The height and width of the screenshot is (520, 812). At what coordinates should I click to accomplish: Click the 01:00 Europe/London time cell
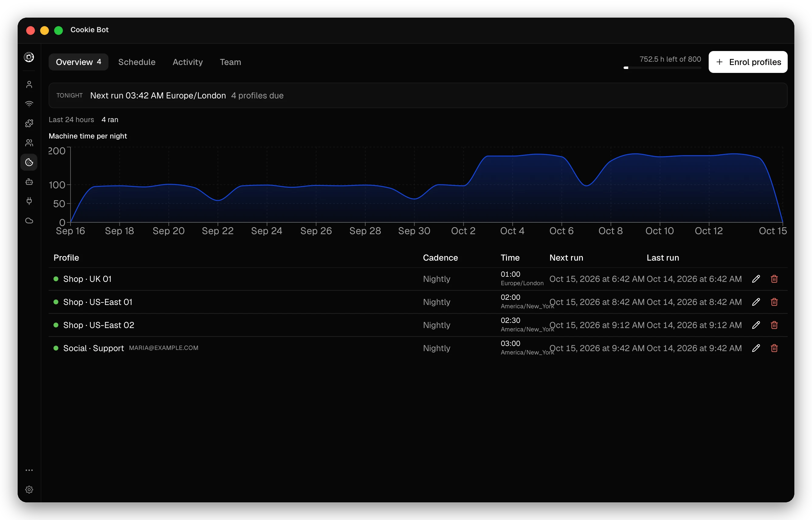pos(522,279)
